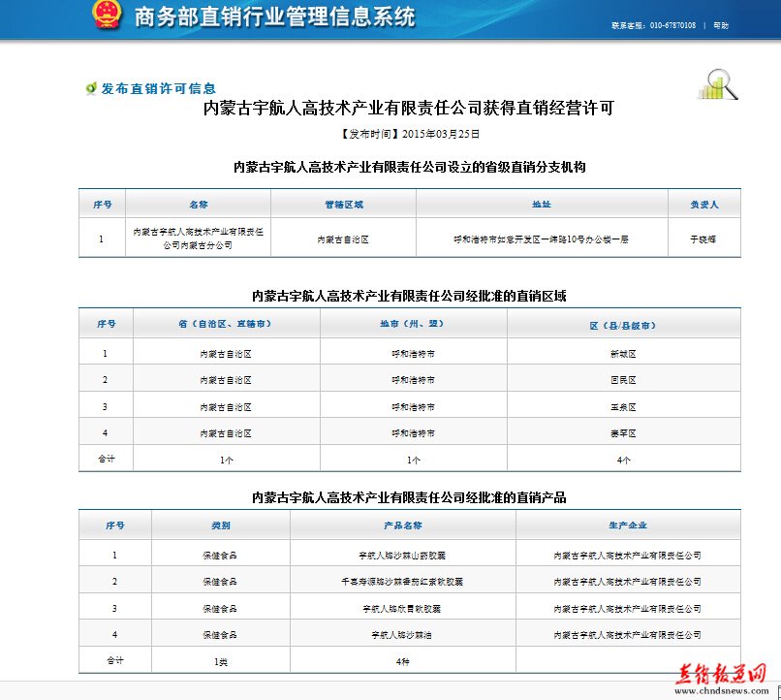Click the green leaf icon beside 发布直销许可信息

pyautogui.click(x=91, y=88)
